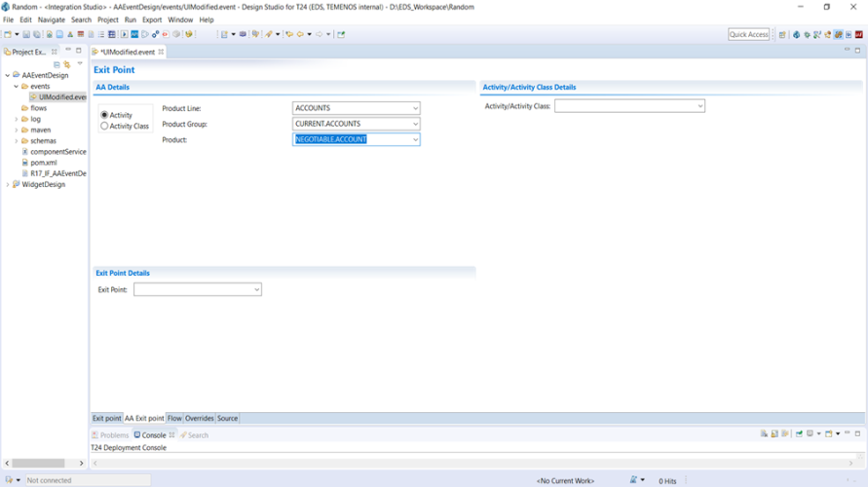Image resolution: width=868 pixels, height=487 pixels.
Task: Toggle Link with Editor in Project Explorer
Action: click(x=67, y=64)
